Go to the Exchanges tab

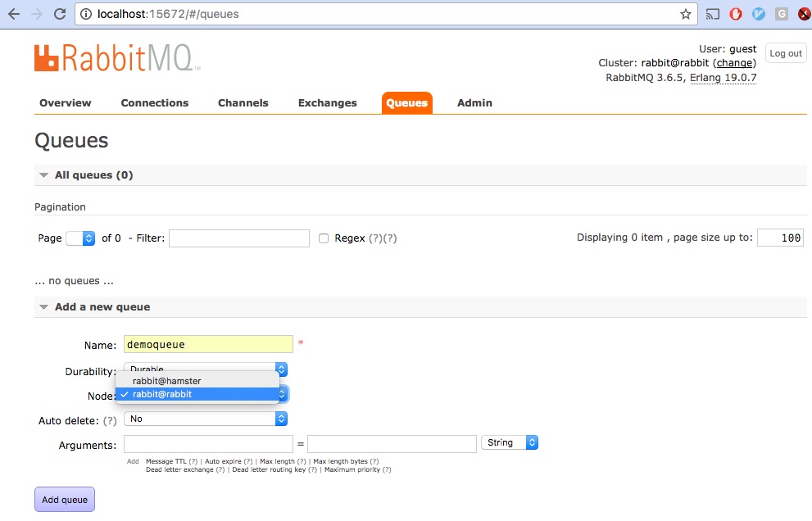click(x=327, y=103)
